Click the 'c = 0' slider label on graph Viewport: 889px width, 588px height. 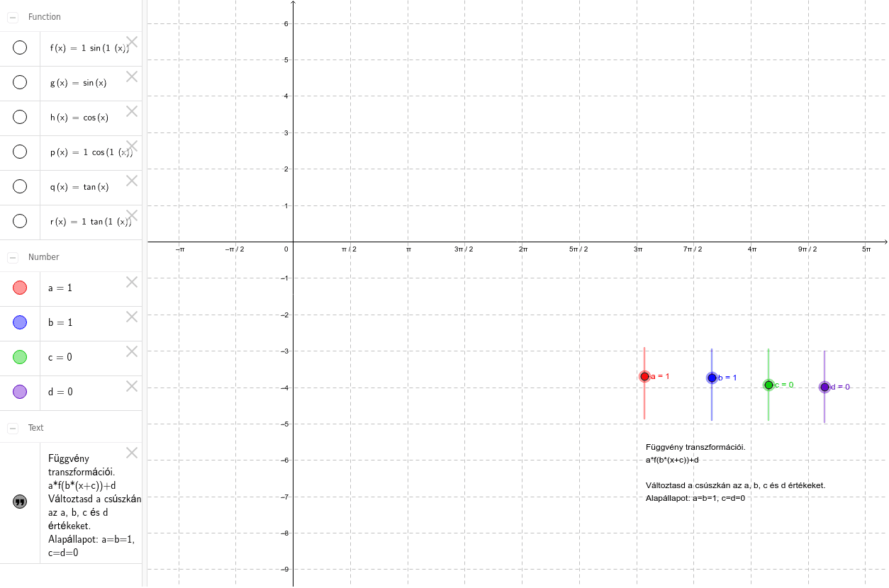784,385
